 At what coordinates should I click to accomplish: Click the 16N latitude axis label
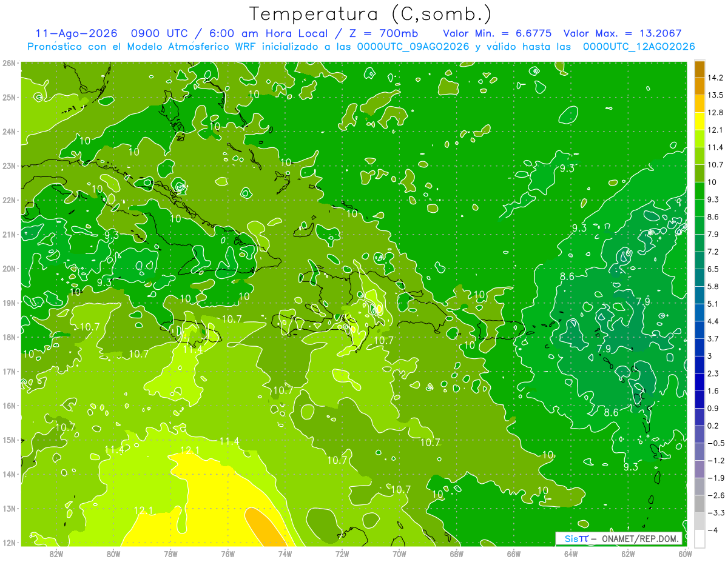tap(9, 406)
